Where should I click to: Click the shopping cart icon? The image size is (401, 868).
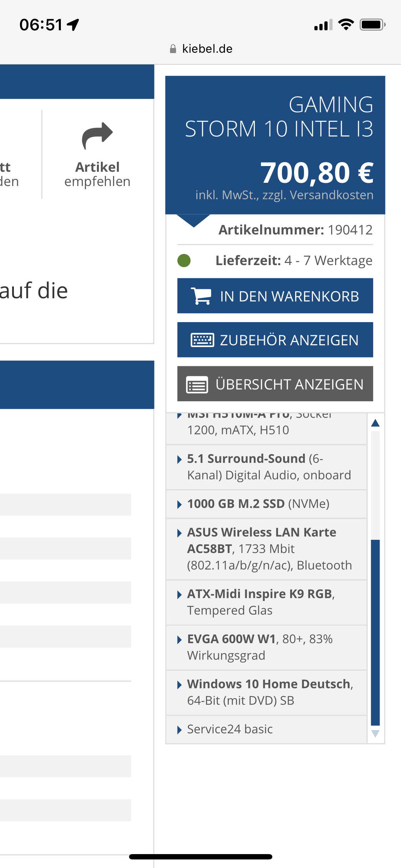point(201,296)
